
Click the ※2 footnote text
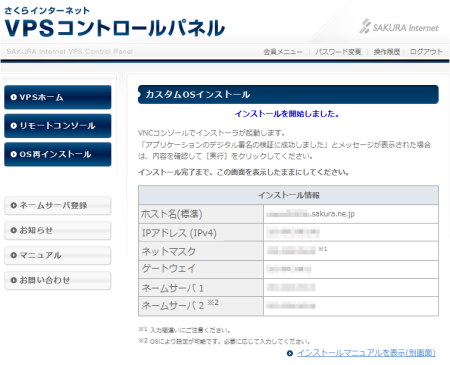[225, 341]
